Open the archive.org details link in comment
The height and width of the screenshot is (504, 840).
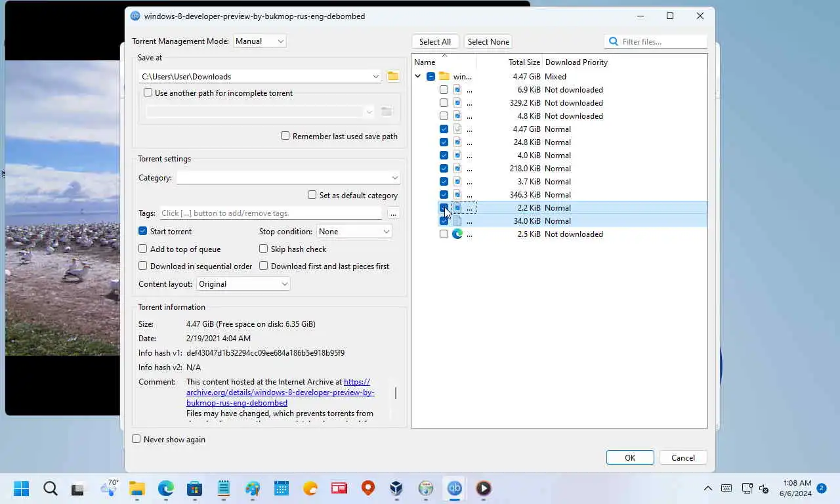[x=280, y=392]
